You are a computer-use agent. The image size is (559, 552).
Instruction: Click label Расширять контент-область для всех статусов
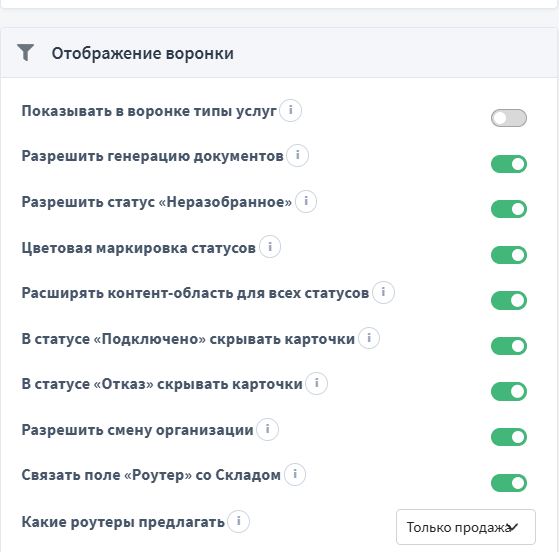point(195,293)
